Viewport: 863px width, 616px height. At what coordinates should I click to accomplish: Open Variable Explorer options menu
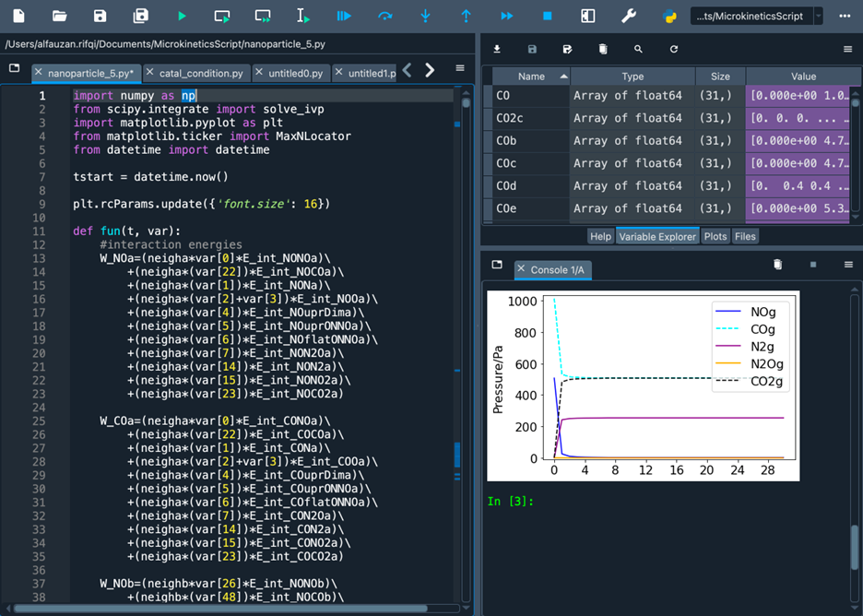[x=847, y=49]
